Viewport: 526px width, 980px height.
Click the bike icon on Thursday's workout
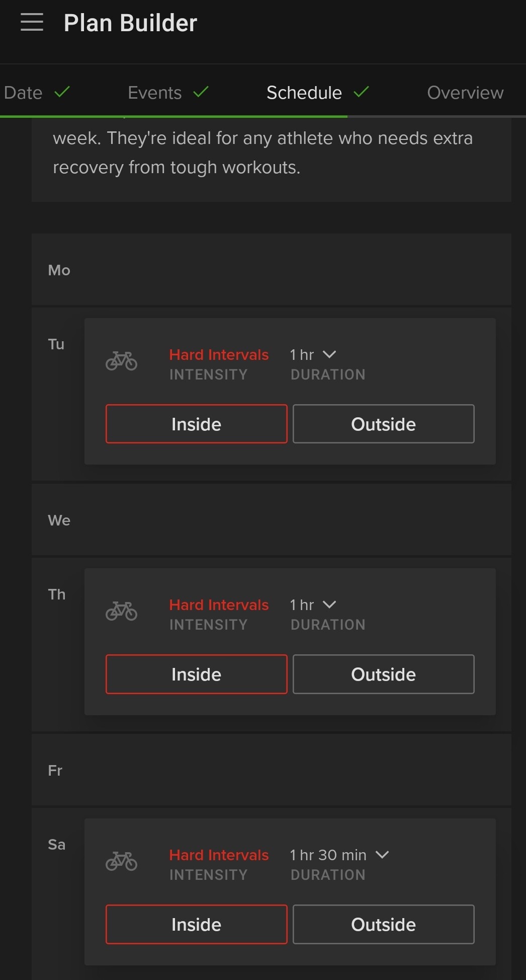tap(121, 611)
